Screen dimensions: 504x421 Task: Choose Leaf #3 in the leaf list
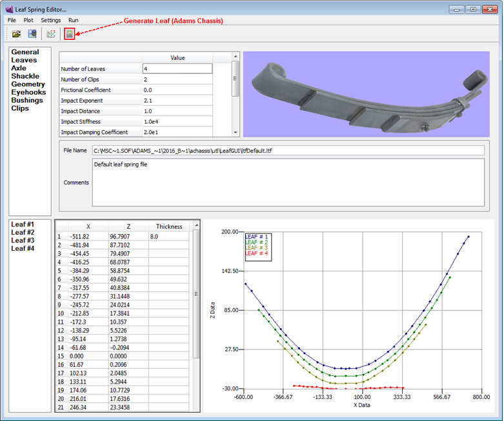pos(23,240)
